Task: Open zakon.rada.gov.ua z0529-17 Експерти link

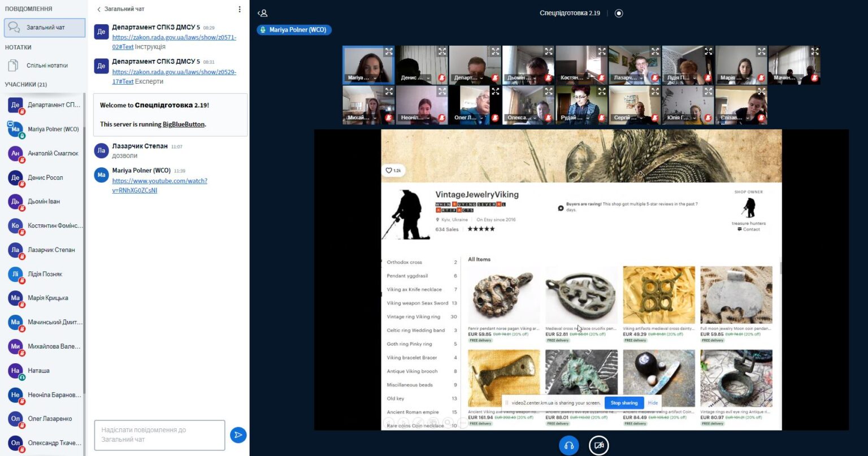Action: pyautogui.click(x=174, y=76)
